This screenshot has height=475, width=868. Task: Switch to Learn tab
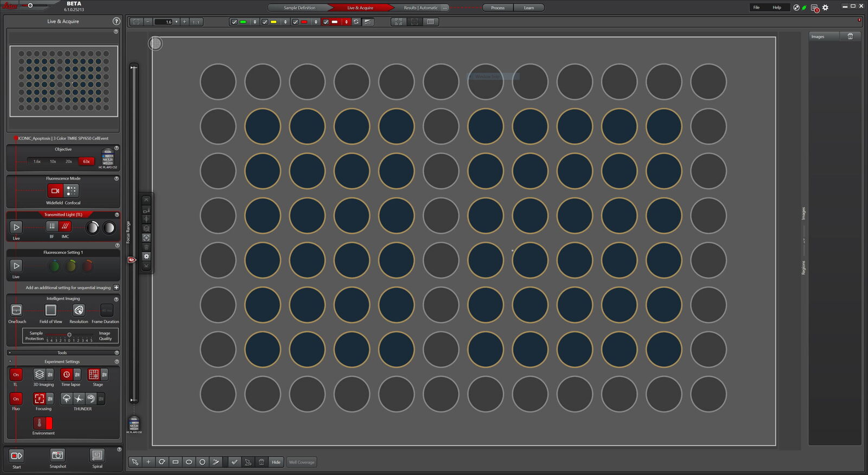529,8
